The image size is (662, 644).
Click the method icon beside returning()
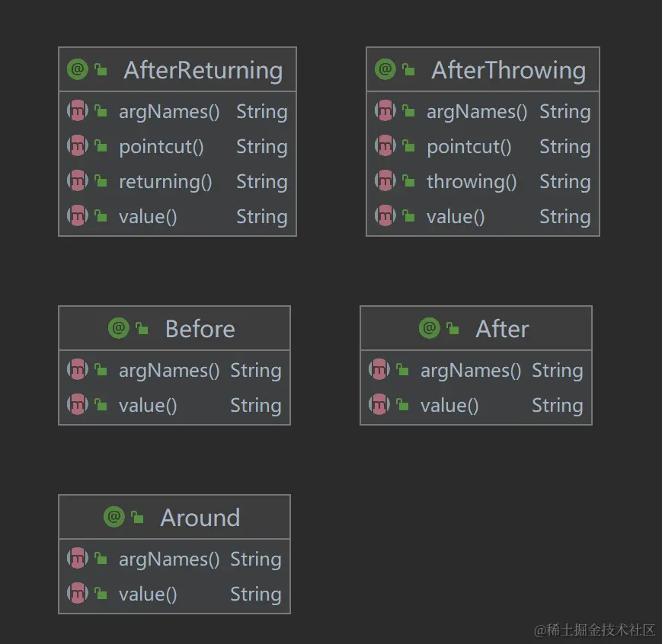tap(77, 181)
